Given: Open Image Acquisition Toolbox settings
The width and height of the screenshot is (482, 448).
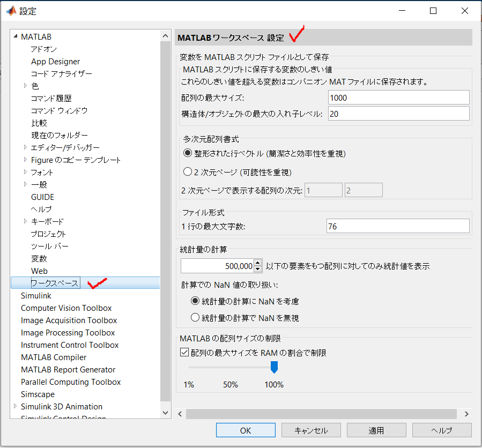Looking at the screenshot, I should click(69, 320).
